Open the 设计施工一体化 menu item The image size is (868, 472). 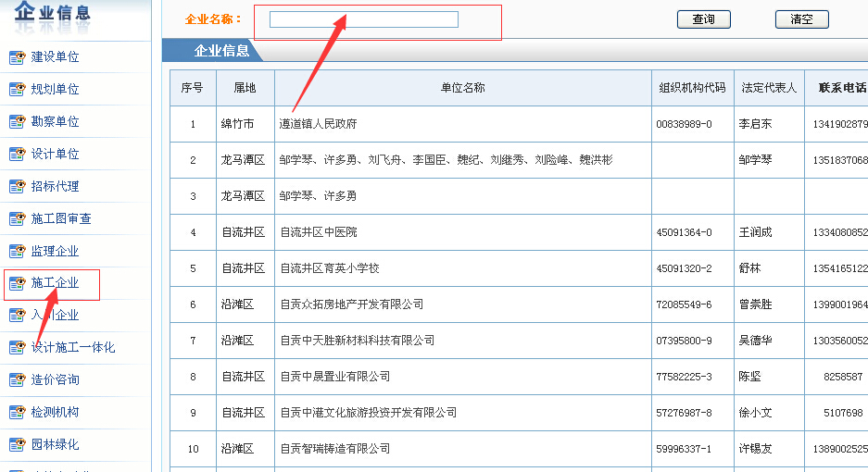tap(73, 348)
